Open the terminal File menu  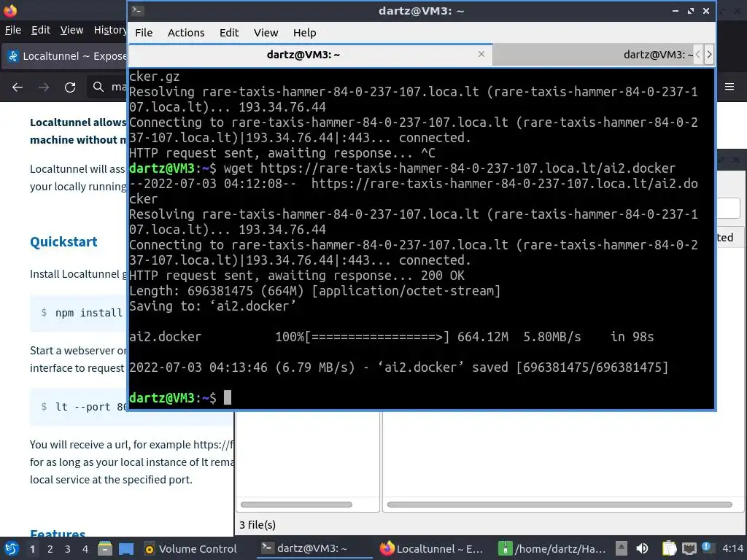tap(144, 32)
